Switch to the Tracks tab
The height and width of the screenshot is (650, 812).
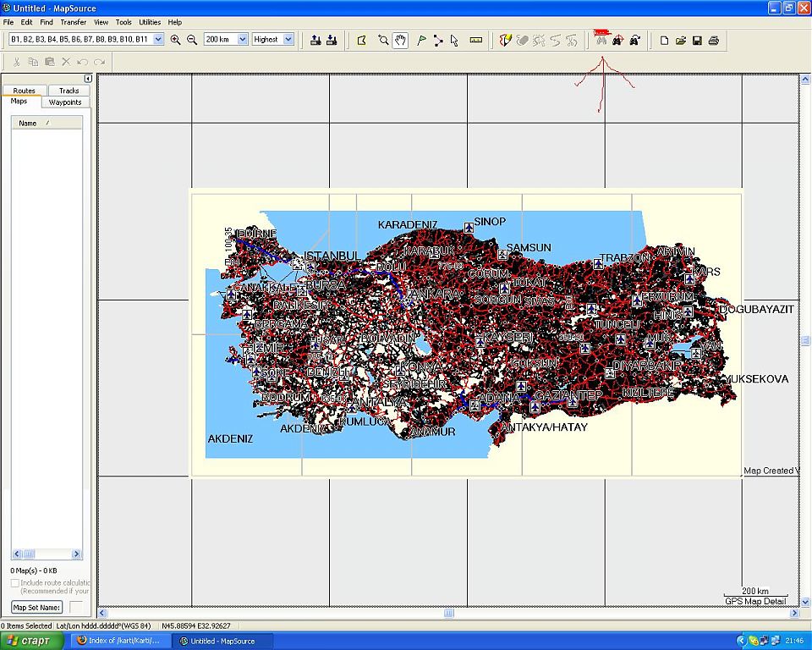coord(69,91)
